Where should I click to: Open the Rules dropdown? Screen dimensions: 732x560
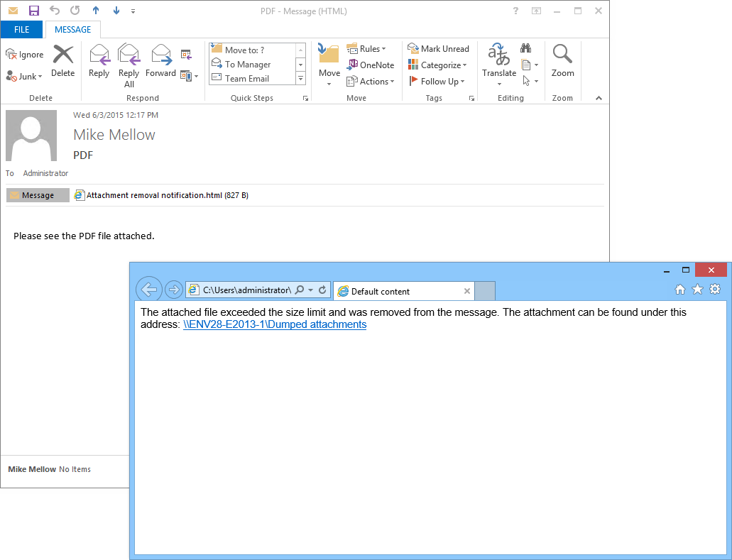point(366,48)
